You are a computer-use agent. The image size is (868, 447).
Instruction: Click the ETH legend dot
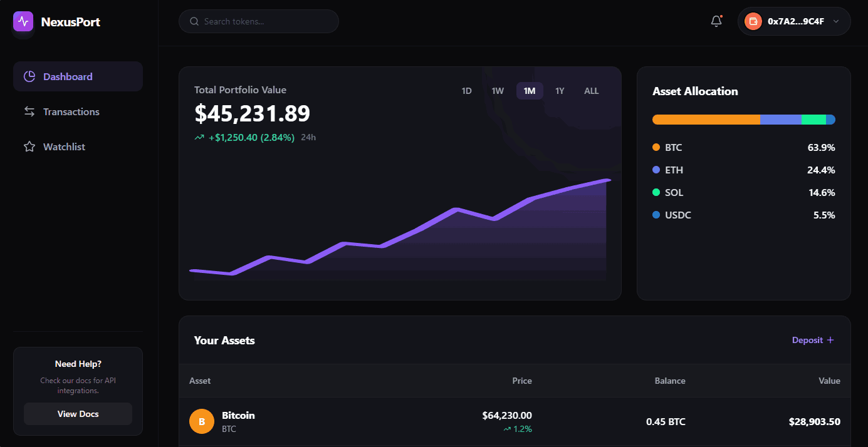pyautogui.click(x=656, y=170)
